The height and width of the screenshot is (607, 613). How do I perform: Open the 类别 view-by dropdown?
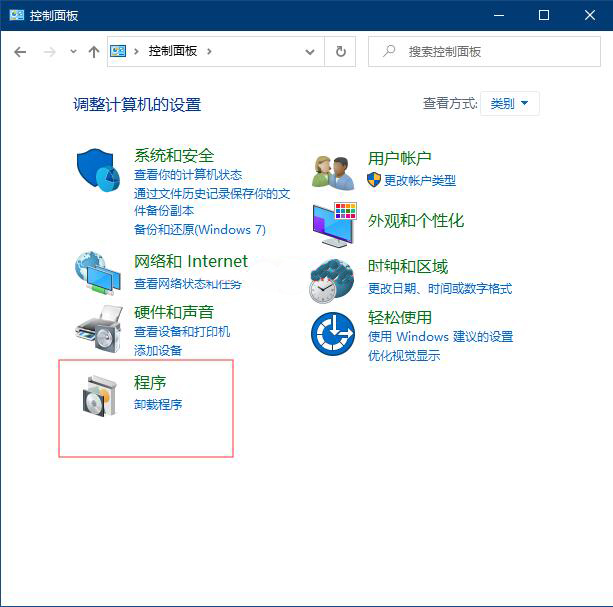(509, 104)
